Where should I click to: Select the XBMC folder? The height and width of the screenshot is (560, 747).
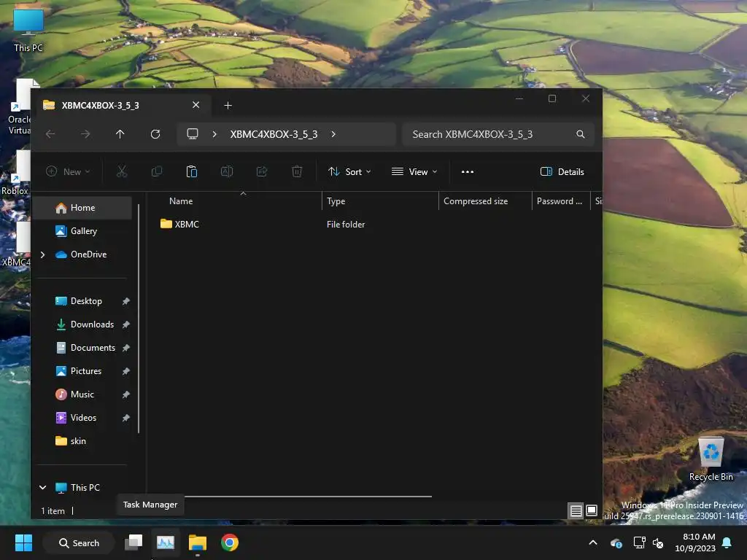point(179,224)
